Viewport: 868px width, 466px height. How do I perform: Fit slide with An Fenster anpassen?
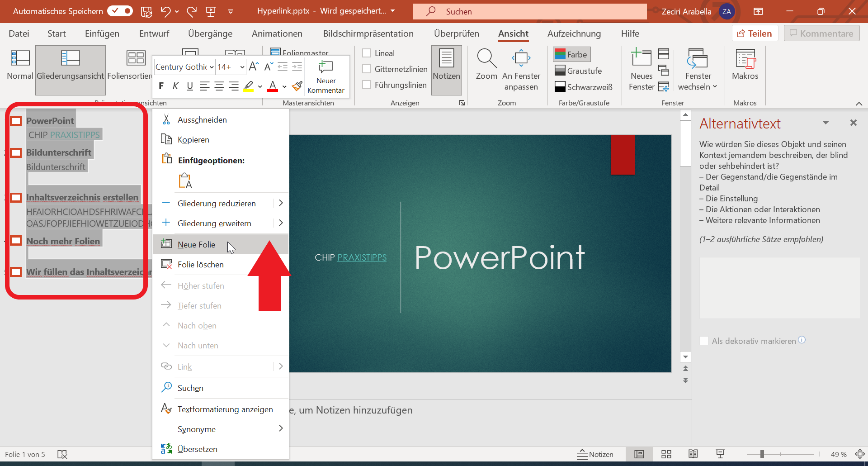pos(521,70)
